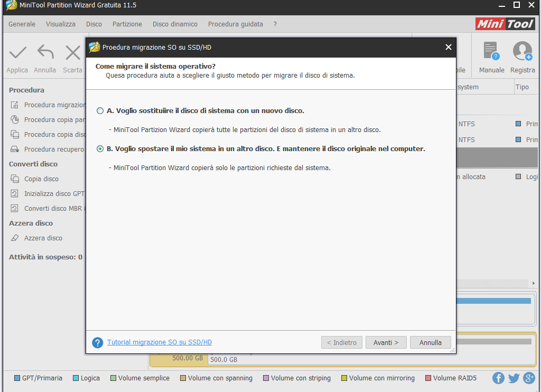
Task: Click the Registra user icon
Action: [522, 52]
